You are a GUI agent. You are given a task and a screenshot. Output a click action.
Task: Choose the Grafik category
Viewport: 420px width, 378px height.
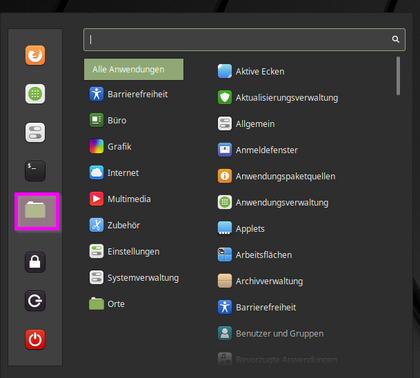(x=134, y=146)
